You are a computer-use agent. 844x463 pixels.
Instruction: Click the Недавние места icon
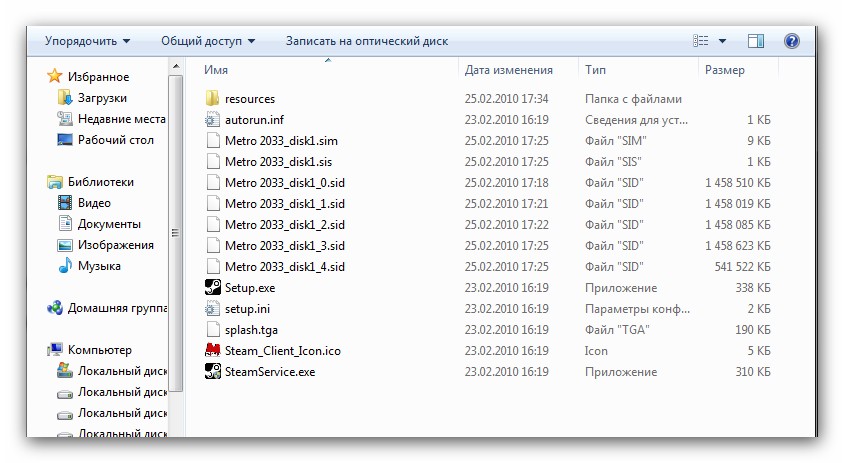click(x=65, y=119)
